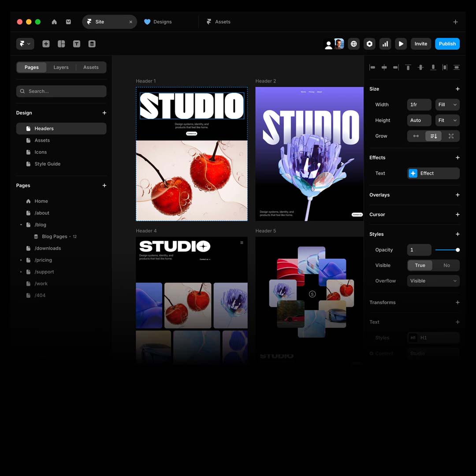
Task: Select the Layout insert tool
Action: 61,44
